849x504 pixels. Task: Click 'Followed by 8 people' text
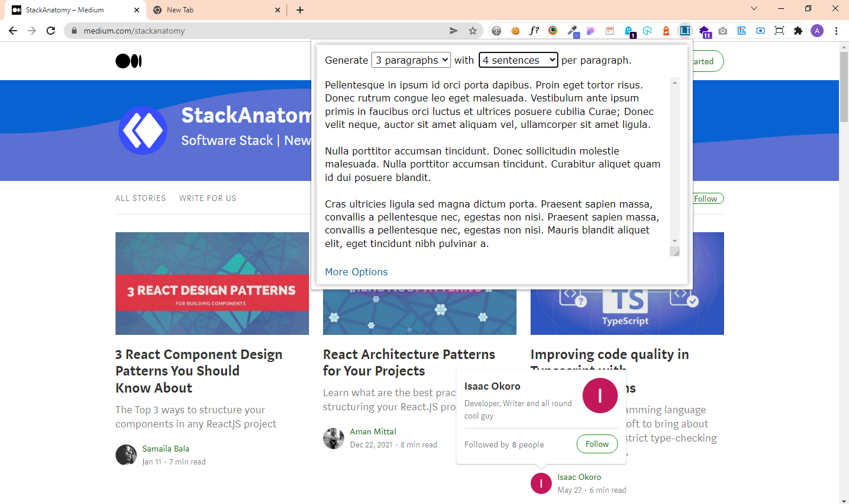click(504, 444)
